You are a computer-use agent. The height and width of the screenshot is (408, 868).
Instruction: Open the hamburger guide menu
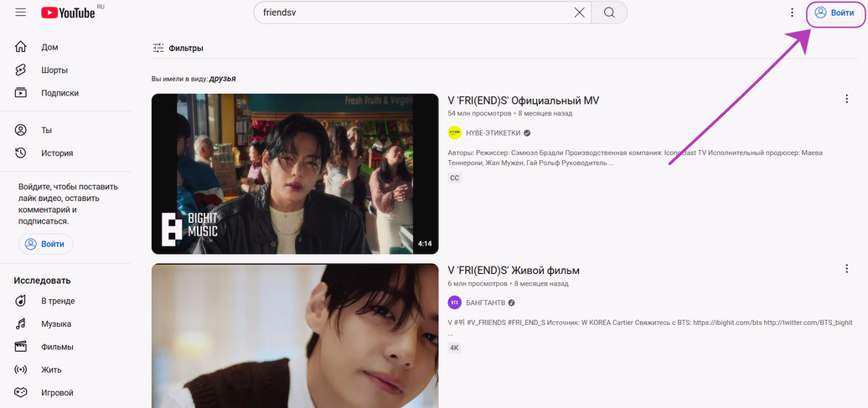tap(20, 13)
